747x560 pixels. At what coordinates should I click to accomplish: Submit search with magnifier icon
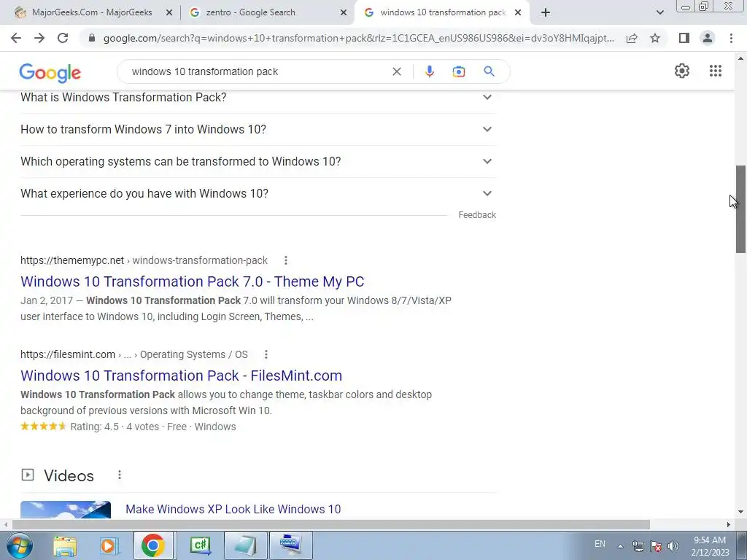tap(489, 71)
